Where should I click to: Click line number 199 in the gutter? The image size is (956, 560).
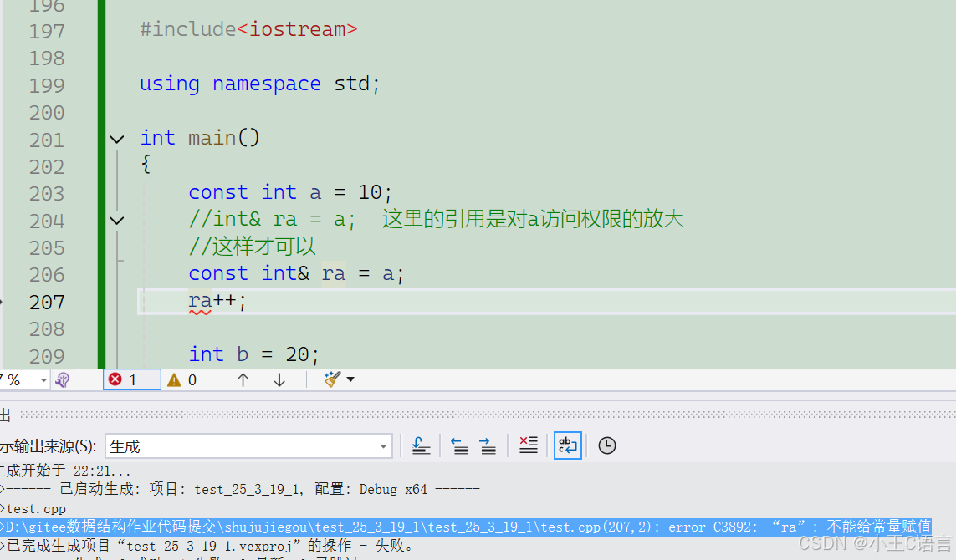47,85
